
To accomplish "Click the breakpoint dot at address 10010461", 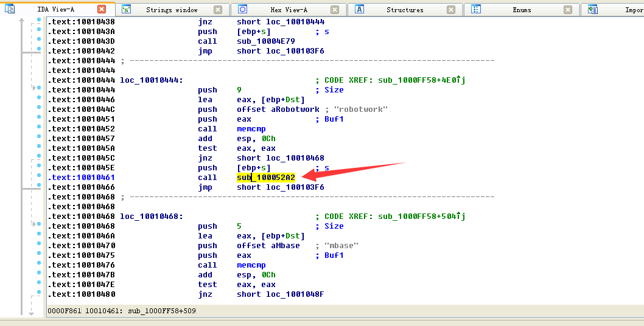I will click(x=39, y=175).
